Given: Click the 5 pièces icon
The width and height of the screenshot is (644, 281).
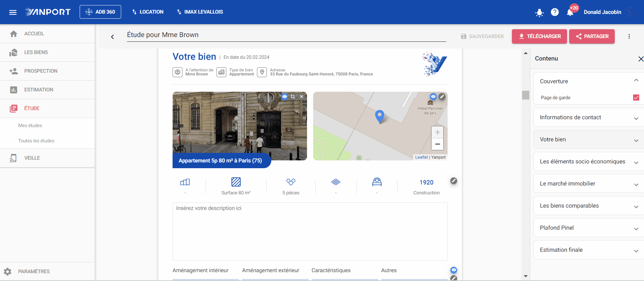Looking at the screenshot, I should (x=291, y=182).
